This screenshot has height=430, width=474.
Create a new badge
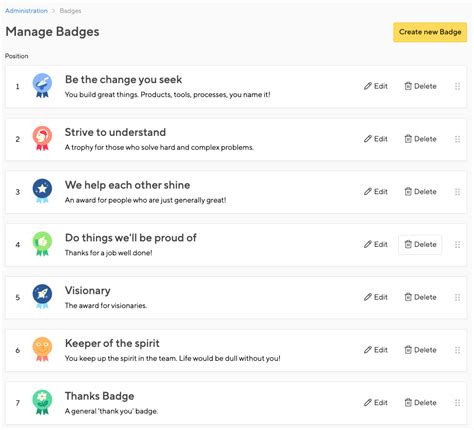coord(430,32)
